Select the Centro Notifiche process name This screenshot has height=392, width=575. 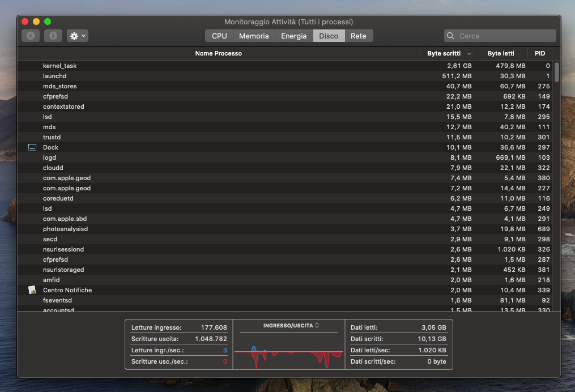tap(67, 290)
